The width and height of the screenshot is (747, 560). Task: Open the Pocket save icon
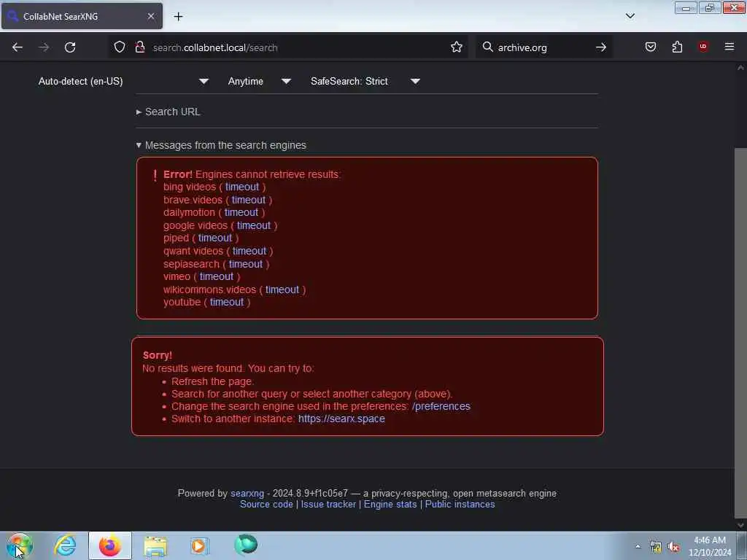click(x=650, y=47)
